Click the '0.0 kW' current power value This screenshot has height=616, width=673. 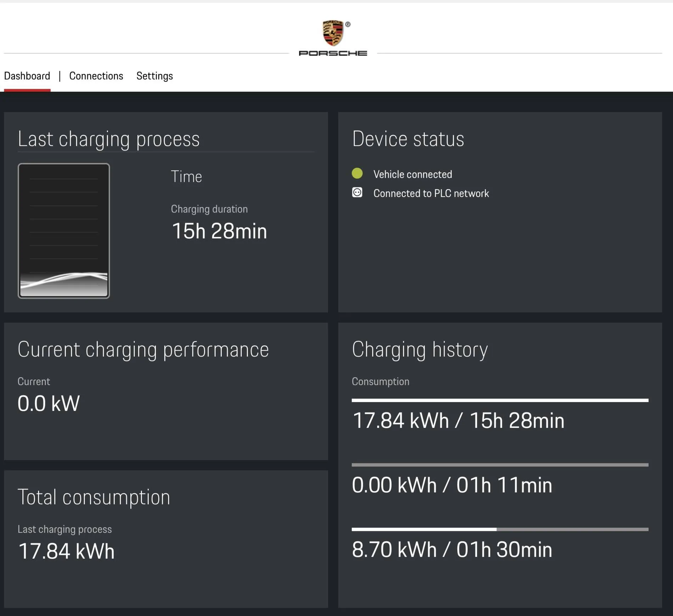click(x=49, y=403)
